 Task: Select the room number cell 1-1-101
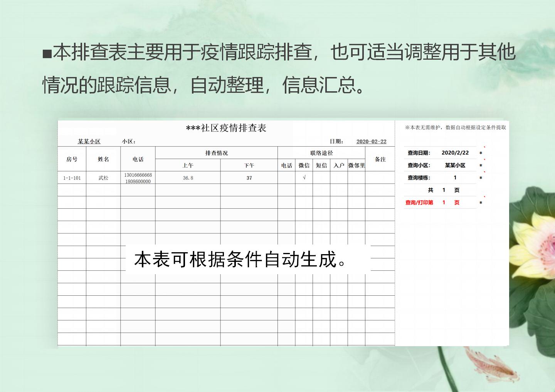click(x=72, y=178)
